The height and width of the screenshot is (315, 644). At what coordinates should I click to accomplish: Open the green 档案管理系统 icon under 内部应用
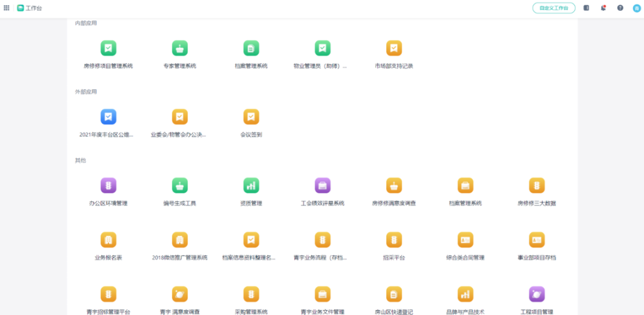251,48
